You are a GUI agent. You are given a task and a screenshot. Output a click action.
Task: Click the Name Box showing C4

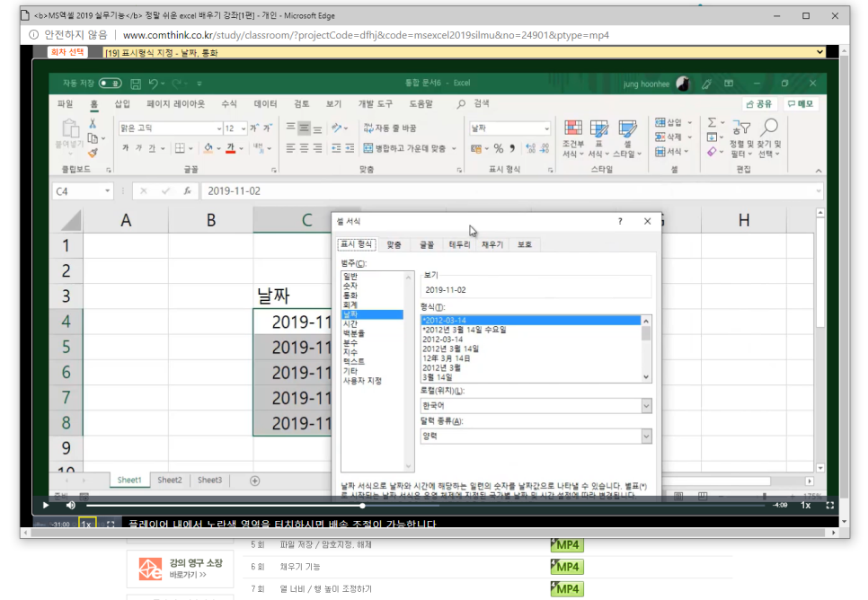click(83, 191)
